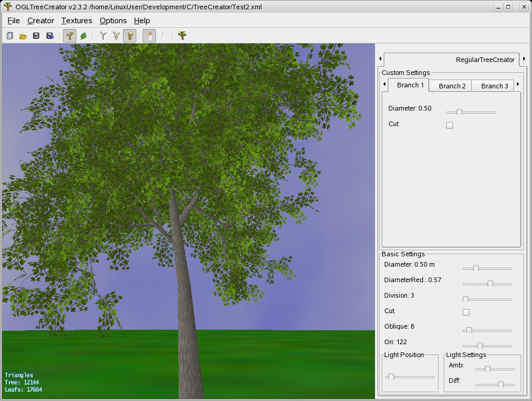
Task: Save the tree using the floppy icon
Action: tap(36, 36)
